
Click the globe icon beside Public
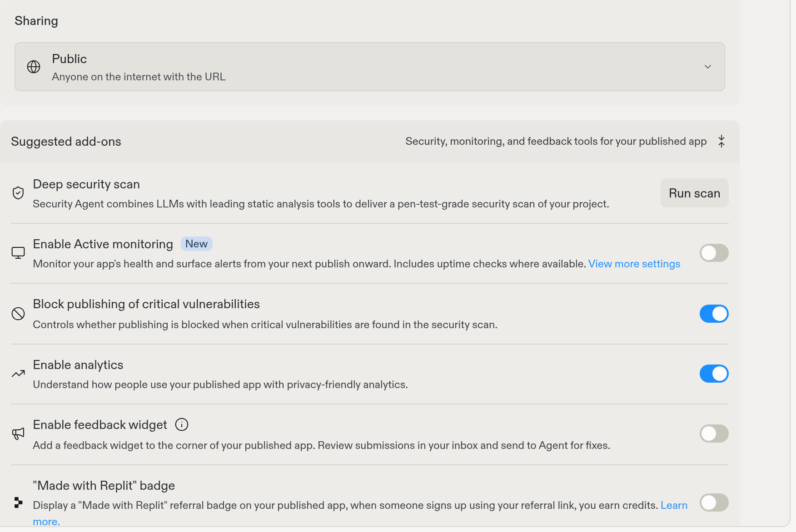[34, 67]
